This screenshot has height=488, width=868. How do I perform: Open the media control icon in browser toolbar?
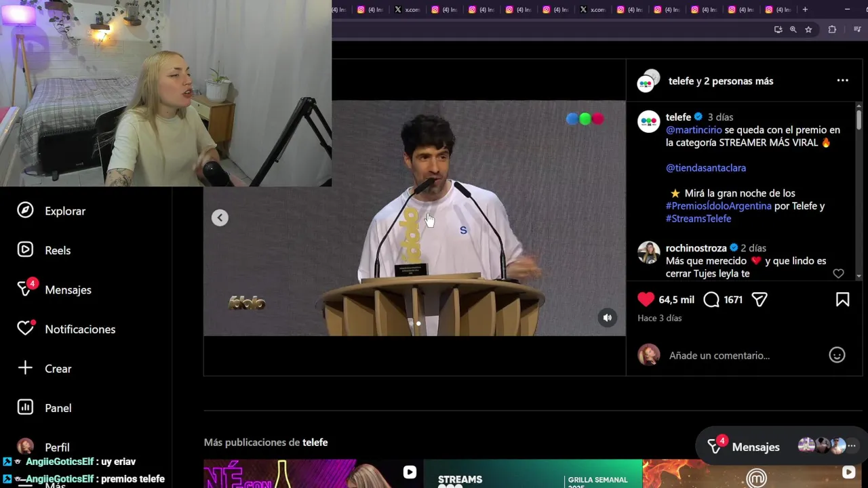tap(857, 29)
